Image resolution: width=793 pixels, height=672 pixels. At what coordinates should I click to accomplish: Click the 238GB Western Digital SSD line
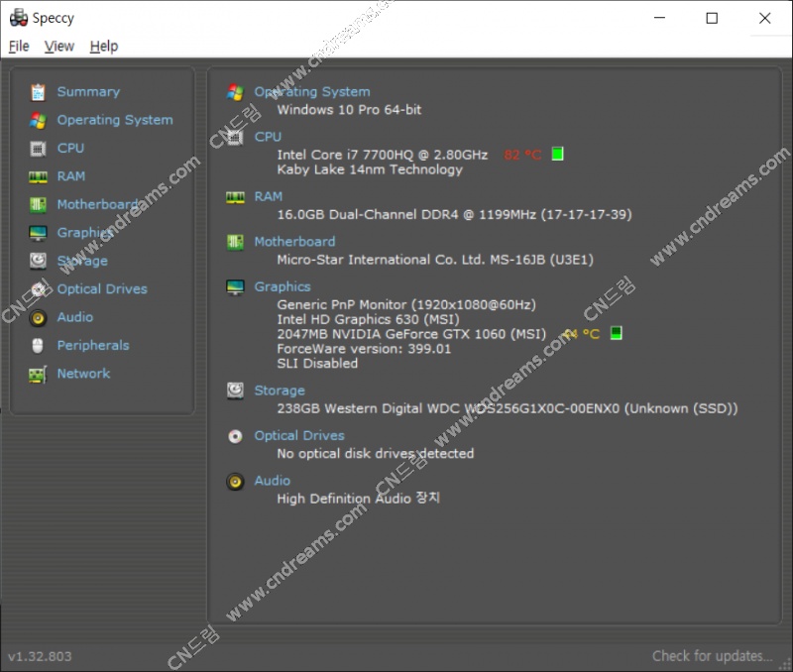(x=508, y=408)
